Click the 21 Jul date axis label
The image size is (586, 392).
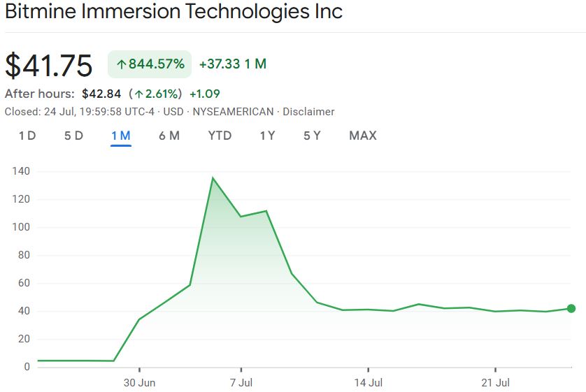[x=495, y=383]
